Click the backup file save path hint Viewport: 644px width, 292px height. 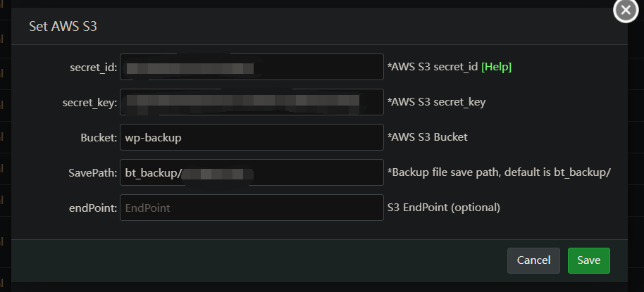click(x=498, y=172)
